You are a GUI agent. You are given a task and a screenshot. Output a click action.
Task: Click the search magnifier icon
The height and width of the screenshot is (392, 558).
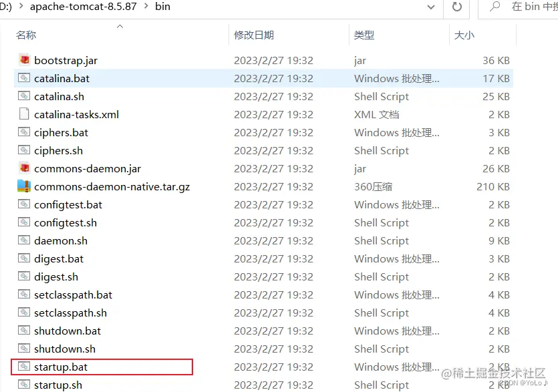pos(495,7)
